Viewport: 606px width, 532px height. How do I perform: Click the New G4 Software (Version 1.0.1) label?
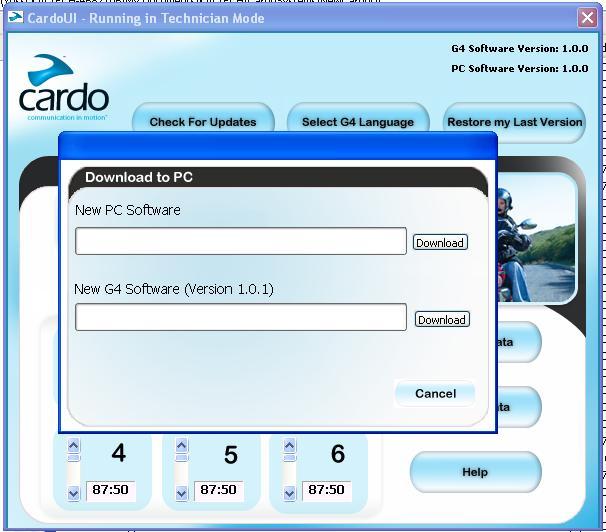174,289
